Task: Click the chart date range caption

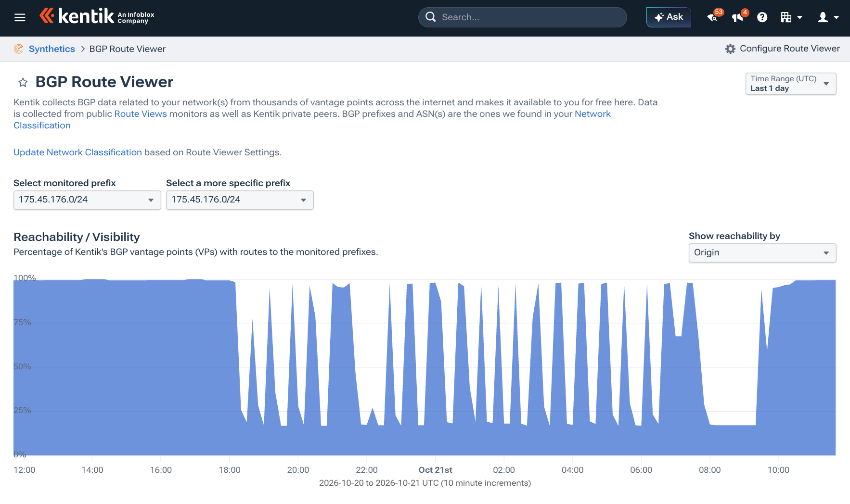Action: click(x=425, y=483)
